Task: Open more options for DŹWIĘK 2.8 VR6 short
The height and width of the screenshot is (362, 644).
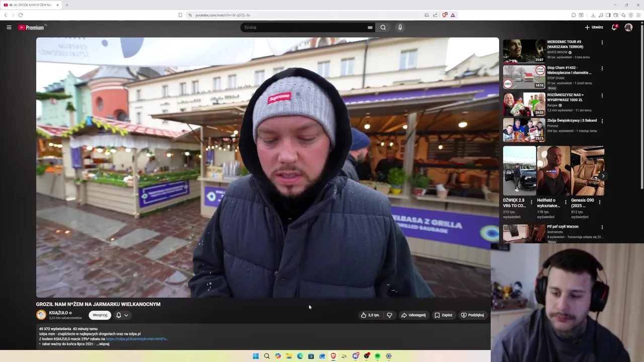Action: click(x=531, y=202)
